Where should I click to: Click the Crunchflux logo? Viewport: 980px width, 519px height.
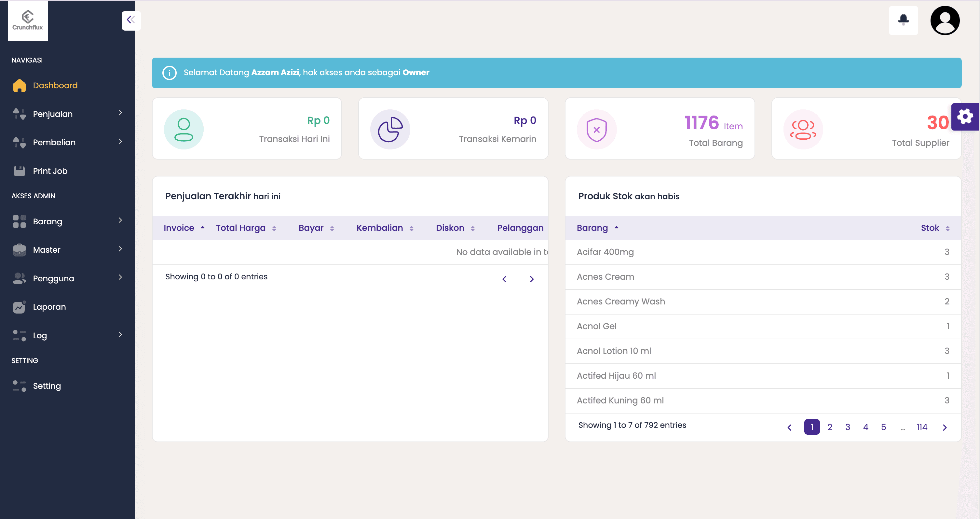pos(28,21)
